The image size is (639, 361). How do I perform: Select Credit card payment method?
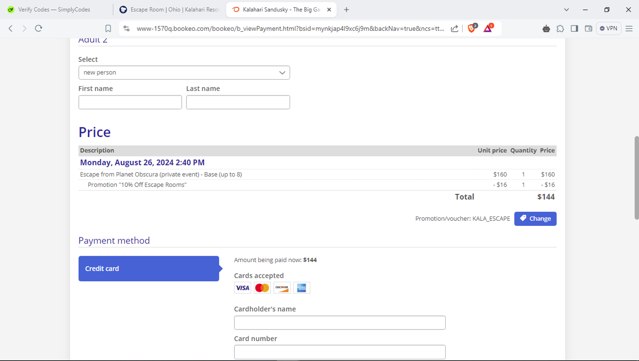149,269
